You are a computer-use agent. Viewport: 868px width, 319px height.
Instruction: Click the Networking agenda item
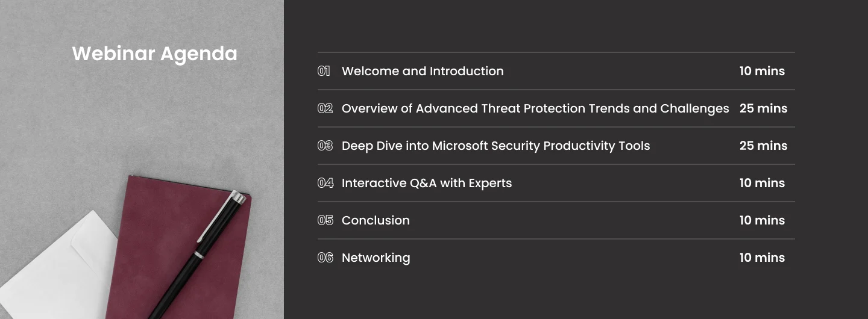(x=376, y=258)
